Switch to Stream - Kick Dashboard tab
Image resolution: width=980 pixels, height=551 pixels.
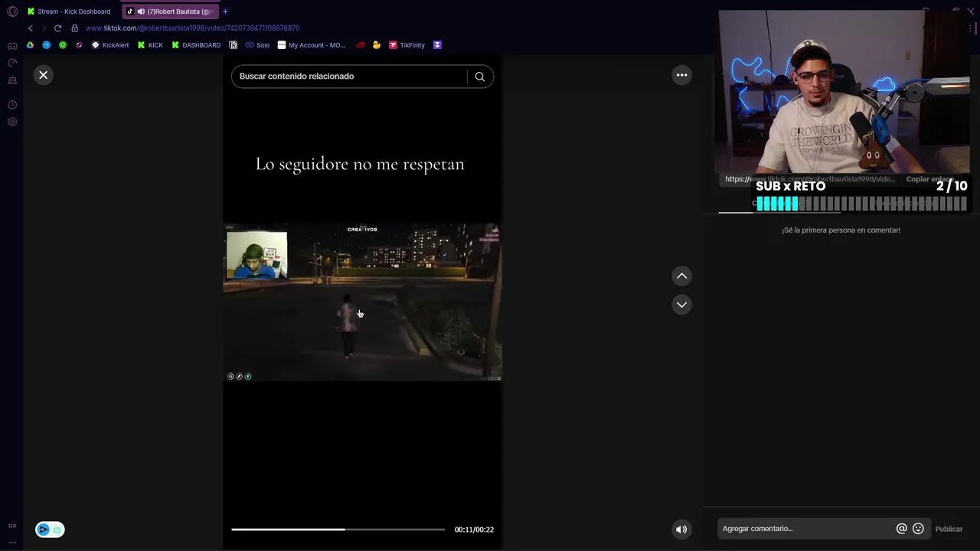click(x=69, y=11)
